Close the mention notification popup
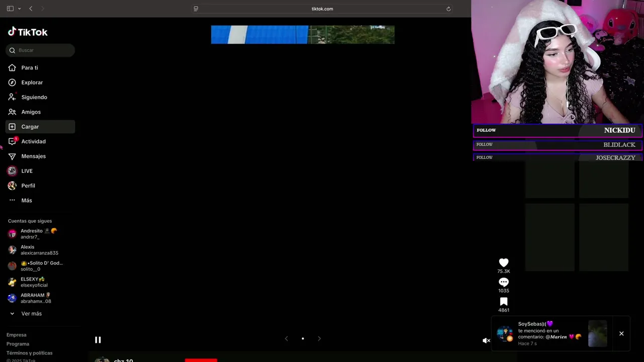Screen dimensions: 644x362 click(621, 333)
